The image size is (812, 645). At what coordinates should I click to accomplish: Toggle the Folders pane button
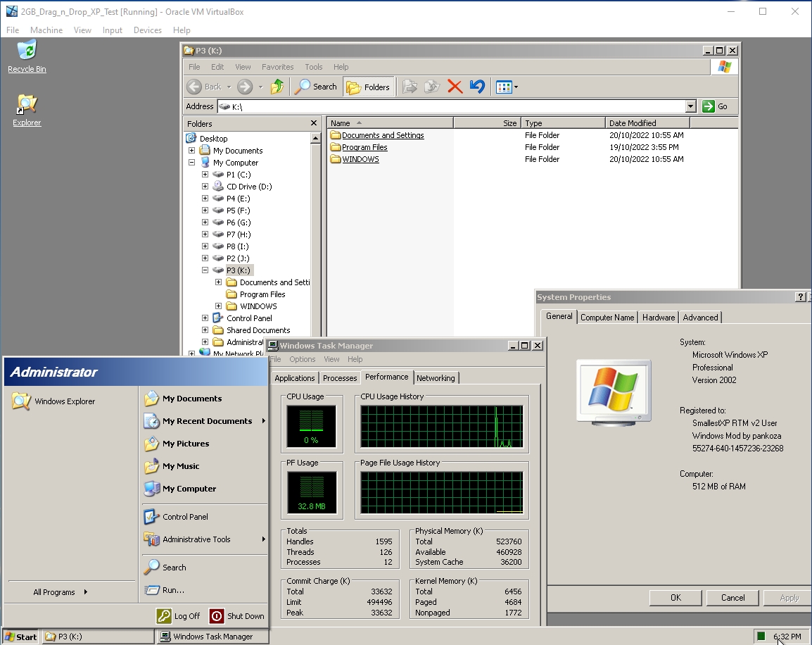(368, 87)
